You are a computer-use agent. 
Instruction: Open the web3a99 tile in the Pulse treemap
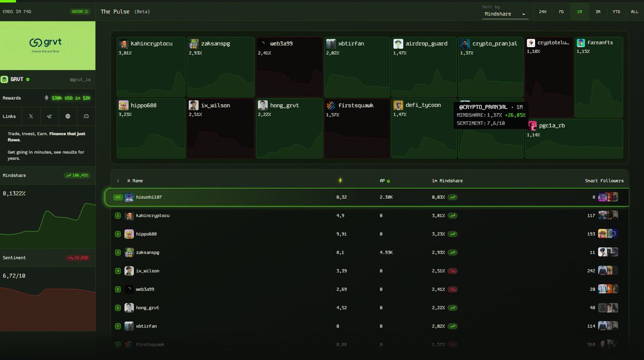tap(289, 67)
